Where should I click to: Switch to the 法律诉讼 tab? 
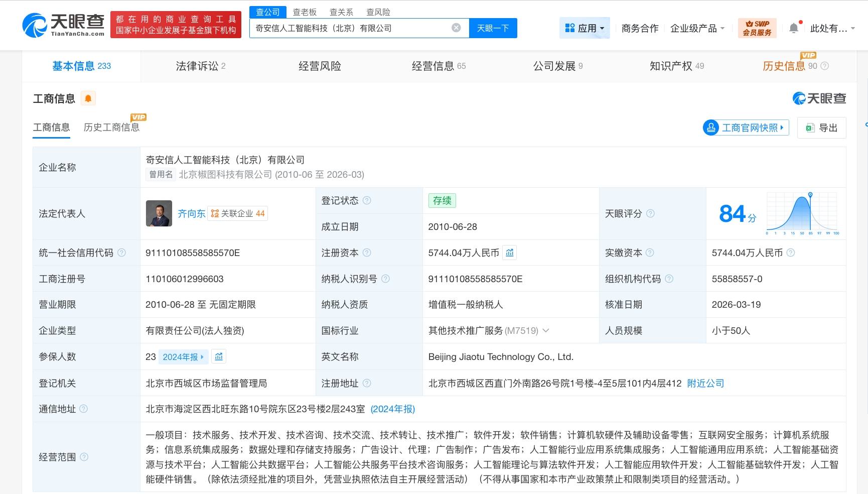coord(200,66)
